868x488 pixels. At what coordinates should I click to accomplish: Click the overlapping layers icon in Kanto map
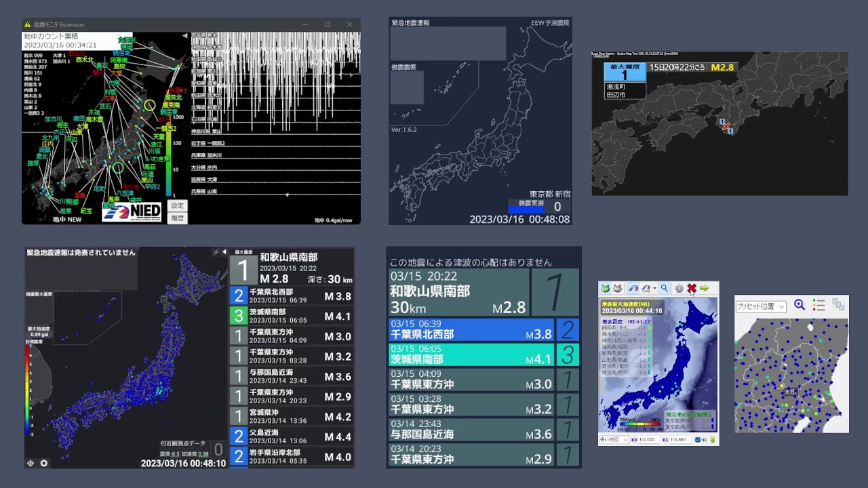pos(839,305)
